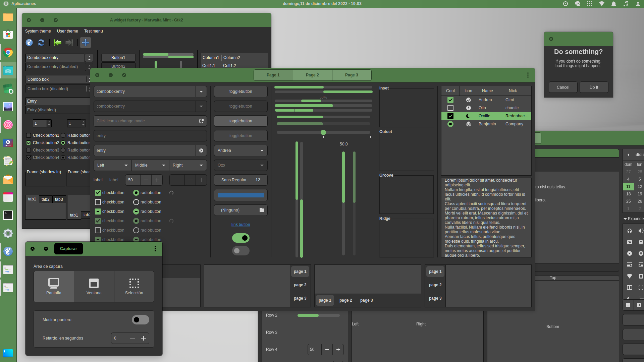This screenshot has width=644, height=362.
Task: Open the Sans Regular font chooser
Action: pyautogui.click(x=240, y=180)
